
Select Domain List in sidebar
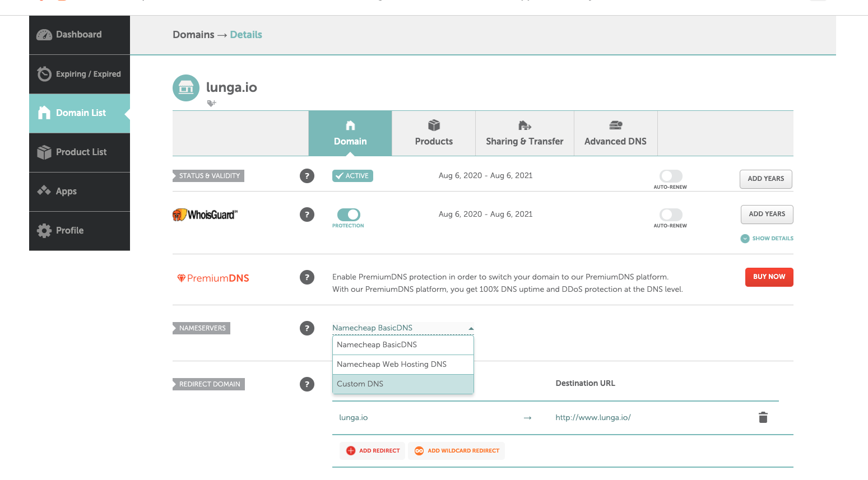click(80, 113)
